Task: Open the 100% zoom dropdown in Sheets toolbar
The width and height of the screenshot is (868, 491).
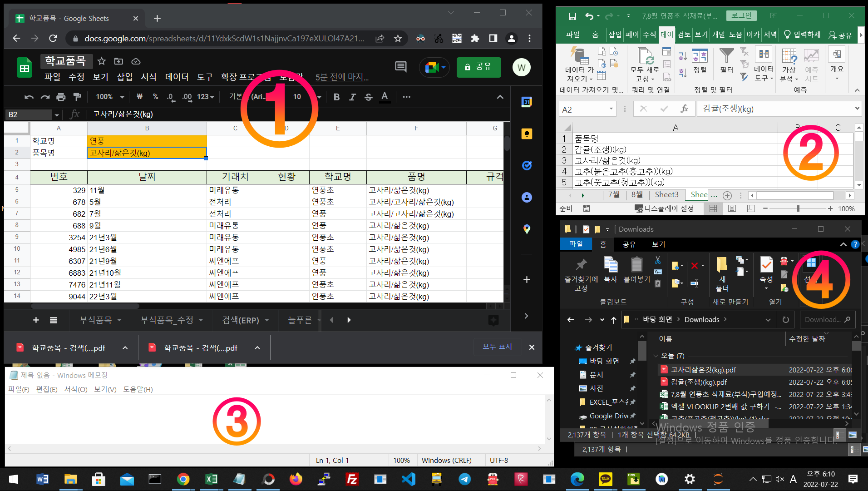Action: coord(110,97)
